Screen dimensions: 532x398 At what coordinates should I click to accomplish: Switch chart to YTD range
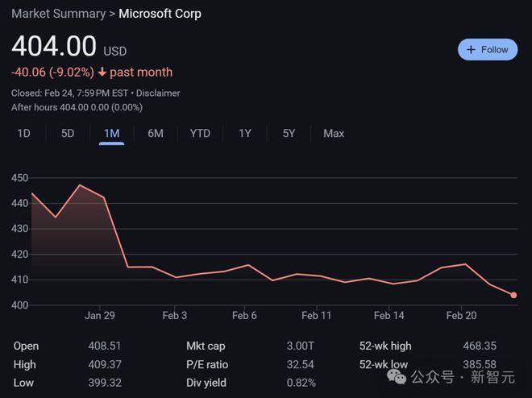[199, 133]
